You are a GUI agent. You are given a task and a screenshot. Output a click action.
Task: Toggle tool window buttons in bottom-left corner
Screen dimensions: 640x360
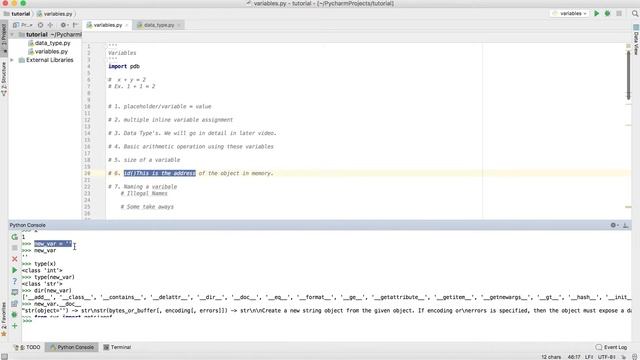(4, 357)
